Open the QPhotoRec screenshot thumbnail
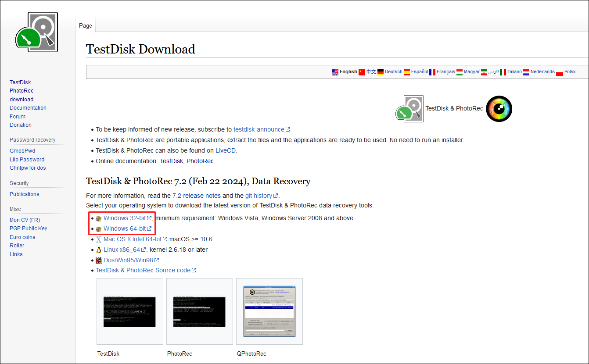589x364 pixels. tap(269, 311)
